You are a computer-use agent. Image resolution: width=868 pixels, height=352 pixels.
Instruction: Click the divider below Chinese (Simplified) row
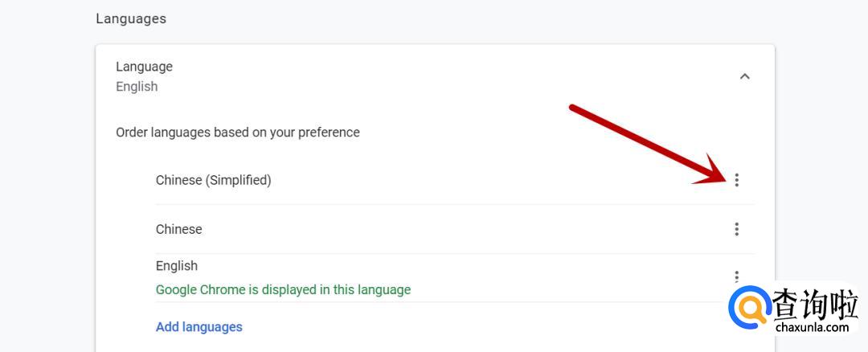point(455,204)
